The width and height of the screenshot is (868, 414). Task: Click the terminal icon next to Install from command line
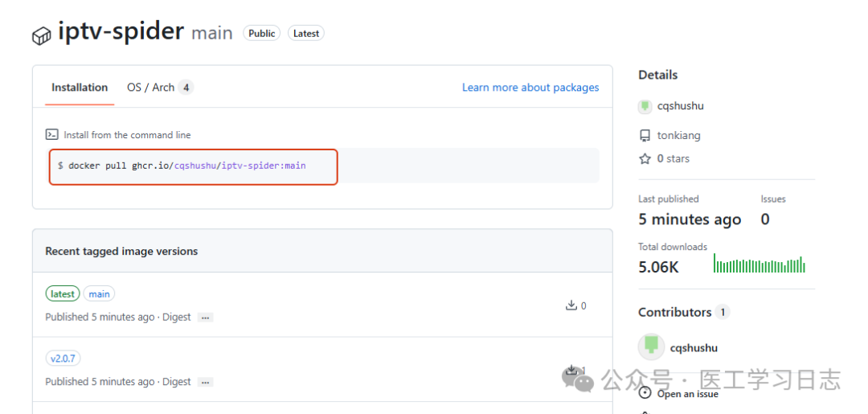[x=51, y=134]
